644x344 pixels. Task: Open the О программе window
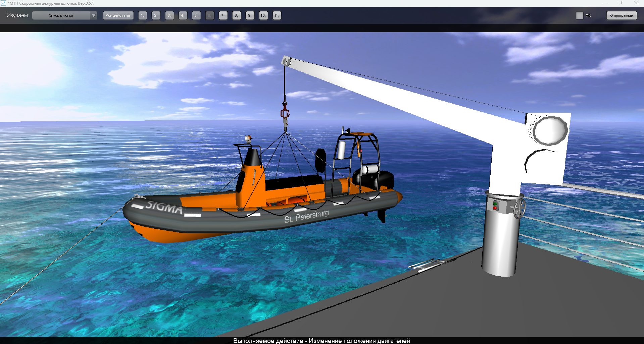pyautogui.click(x=621, y=15)
